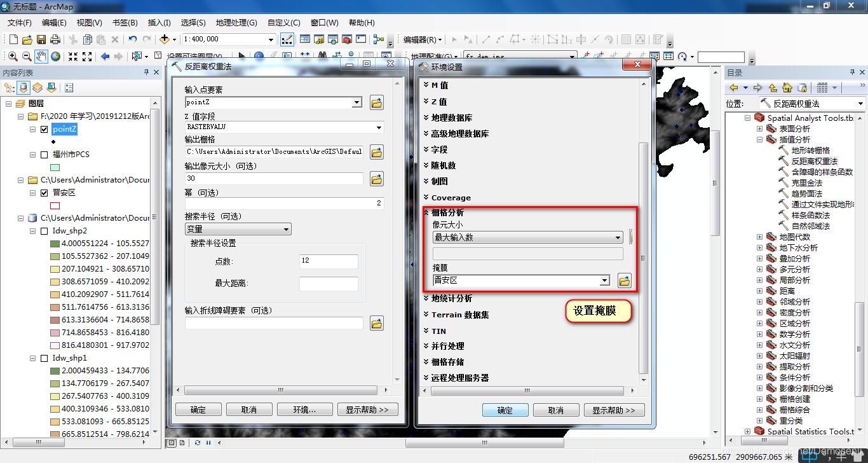Click 环境... button in 反距离权重法 dialog
868x463 pixels.
tap(305, 410)
